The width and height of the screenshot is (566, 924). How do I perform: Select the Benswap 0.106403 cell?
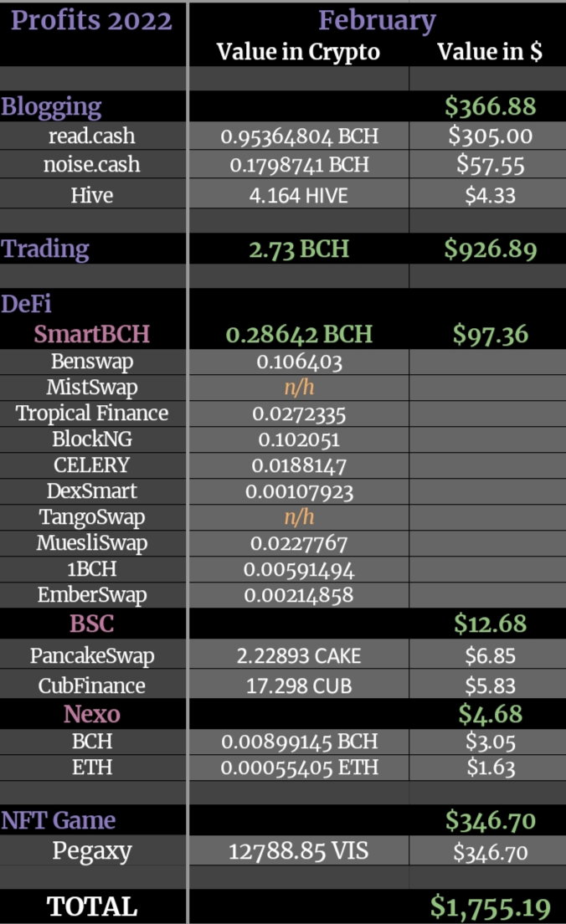click(299, 362)
